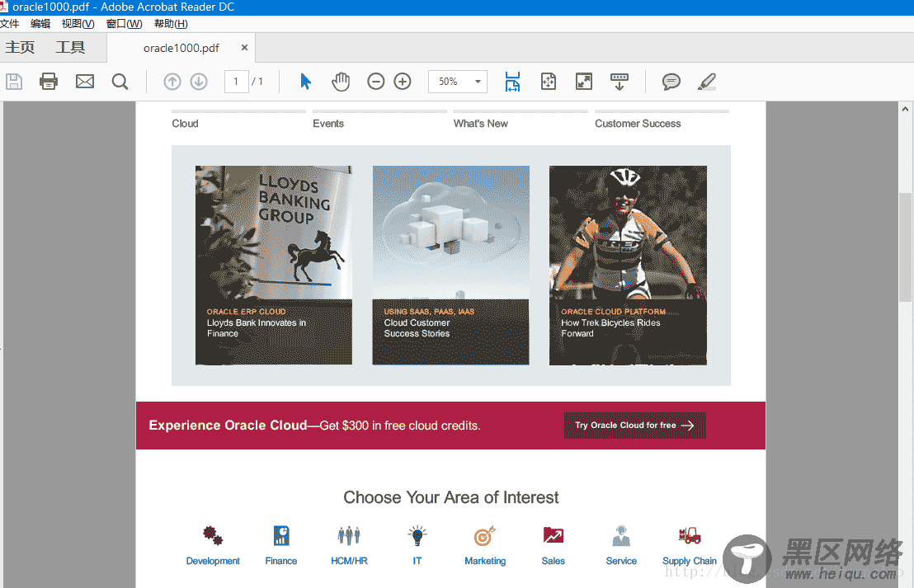Print the document using the printer icon
914x588 pixels.
pyautogui.click(x=49, y=82)
